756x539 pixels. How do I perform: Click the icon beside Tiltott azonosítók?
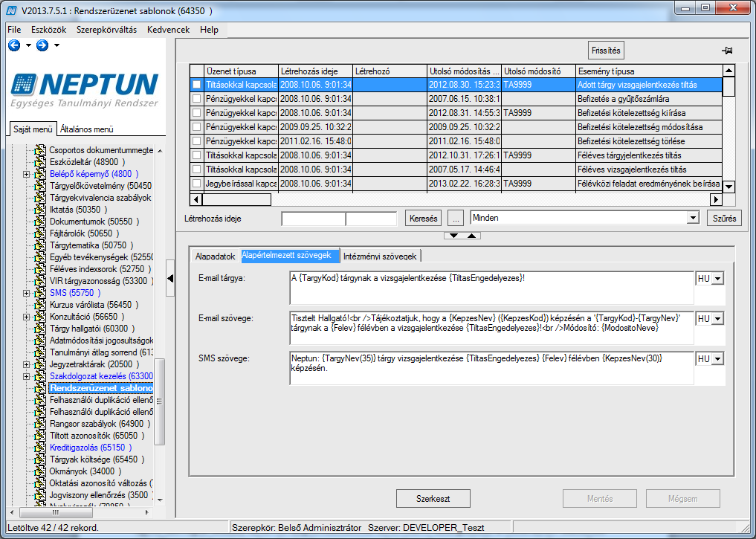pos(41,436)
